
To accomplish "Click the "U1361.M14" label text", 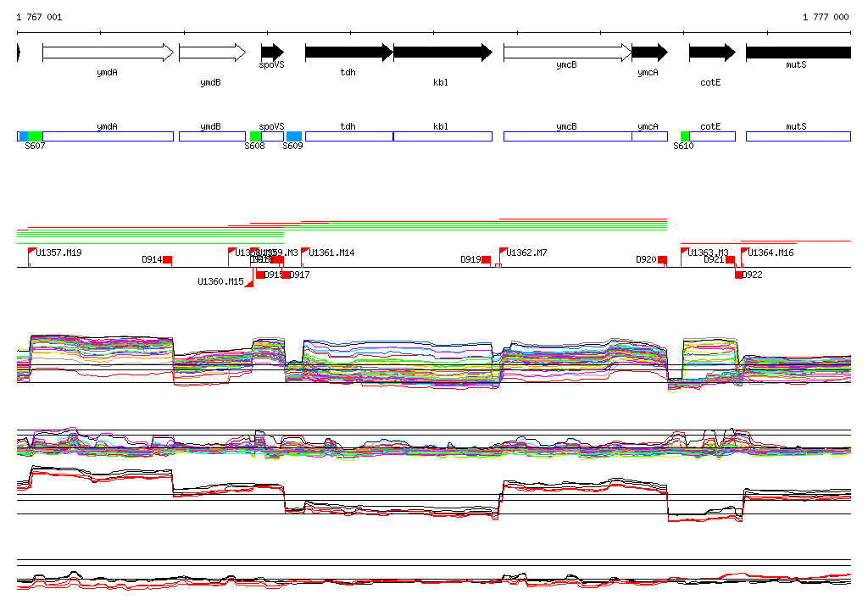I will pos(331,253).
